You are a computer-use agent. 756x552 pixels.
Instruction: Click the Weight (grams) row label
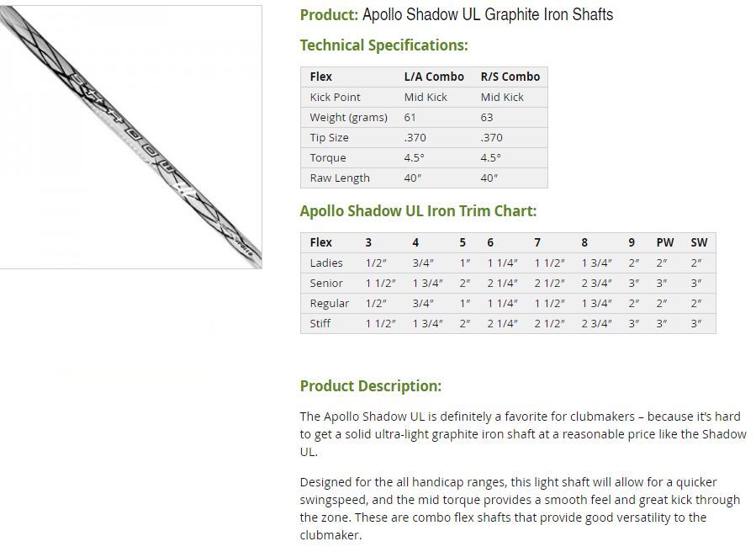click(x=349, y=117)
